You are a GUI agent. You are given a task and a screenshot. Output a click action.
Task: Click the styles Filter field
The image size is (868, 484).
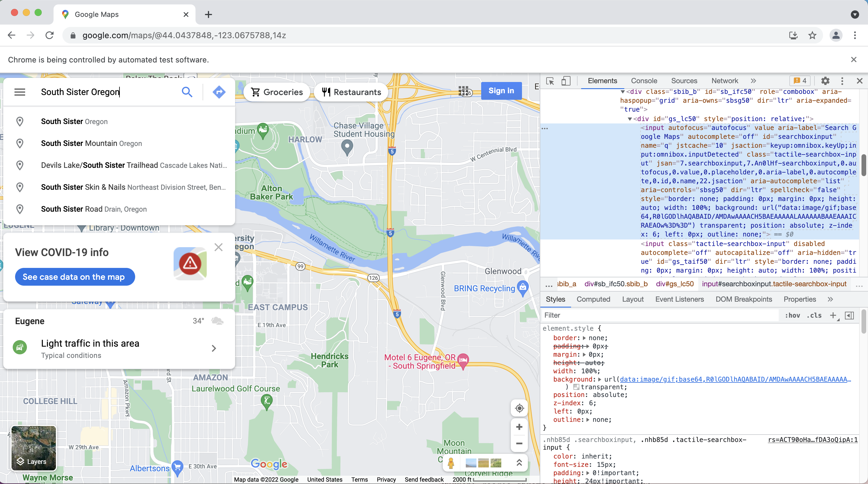point(660,315)
